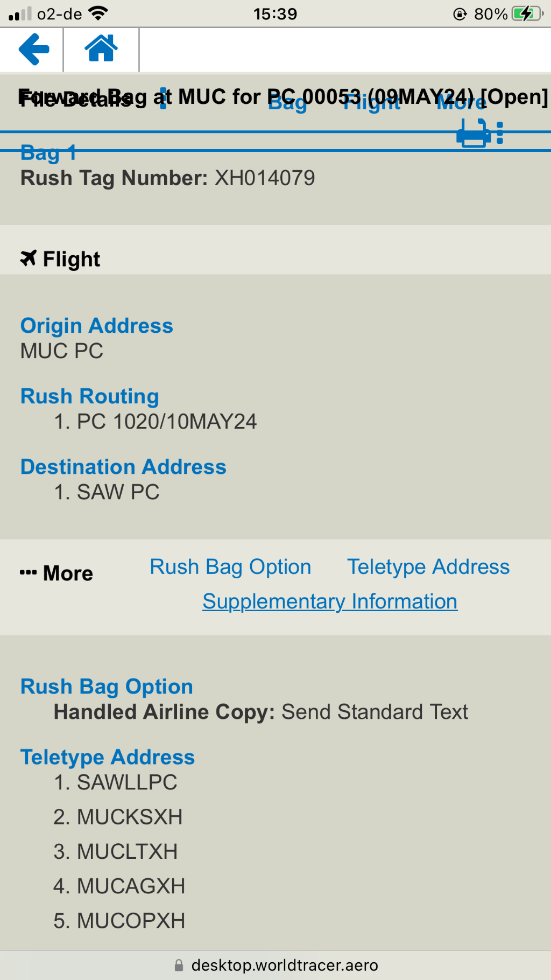
Task: Switch to the Flight tab in header
Action: point(372,102)
